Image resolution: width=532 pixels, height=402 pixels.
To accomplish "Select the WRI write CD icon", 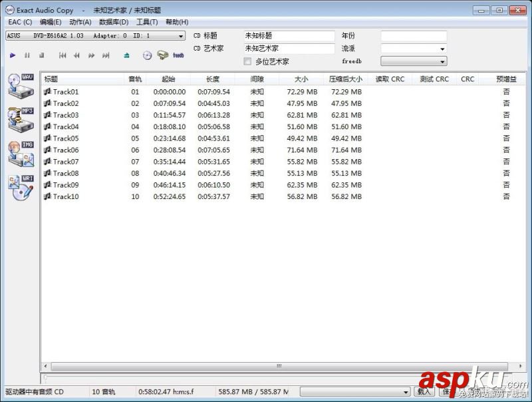I will click(20, 186).
